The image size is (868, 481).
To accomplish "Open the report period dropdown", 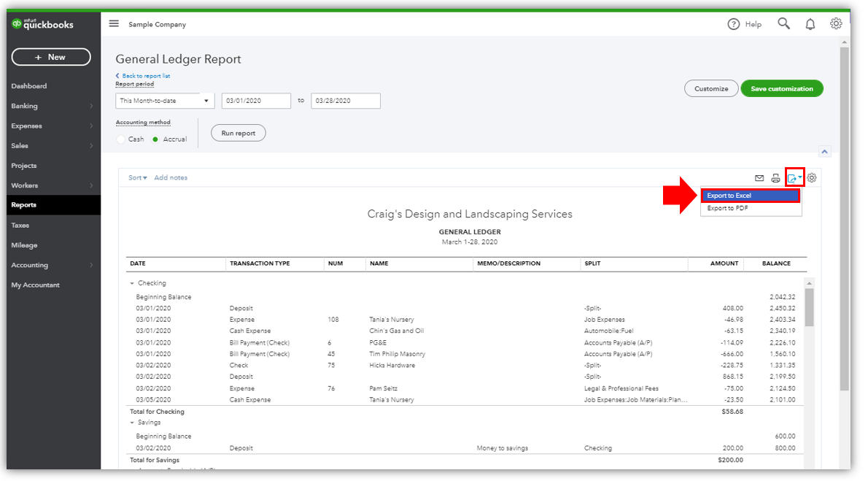I will 165,101.
